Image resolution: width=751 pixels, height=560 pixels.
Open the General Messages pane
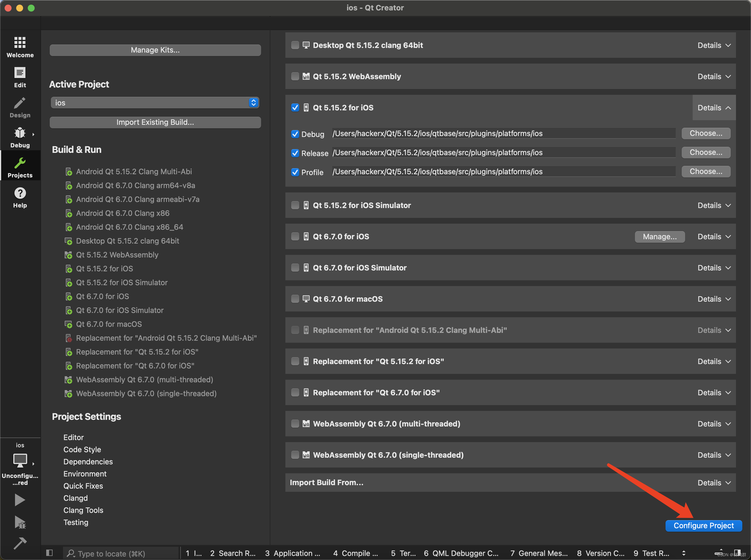pos(539,553)
